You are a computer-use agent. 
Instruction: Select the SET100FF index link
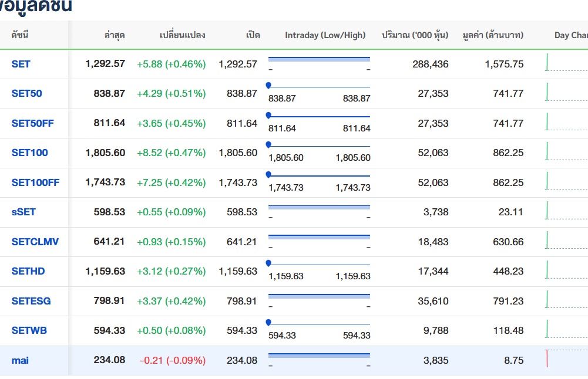[x=35, y=182]
